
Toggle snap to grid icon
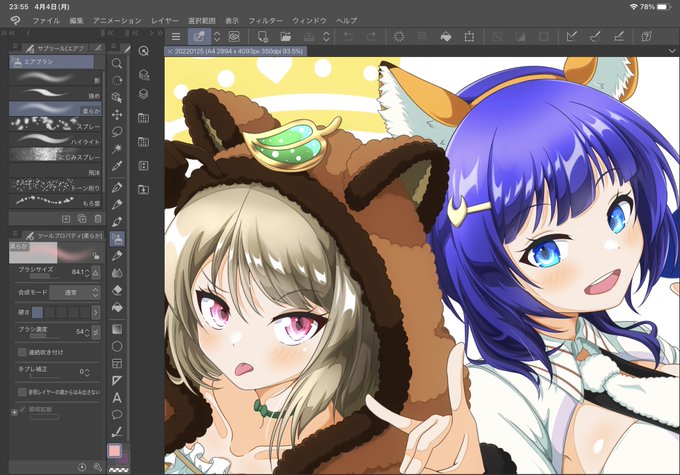click(619, 37)
